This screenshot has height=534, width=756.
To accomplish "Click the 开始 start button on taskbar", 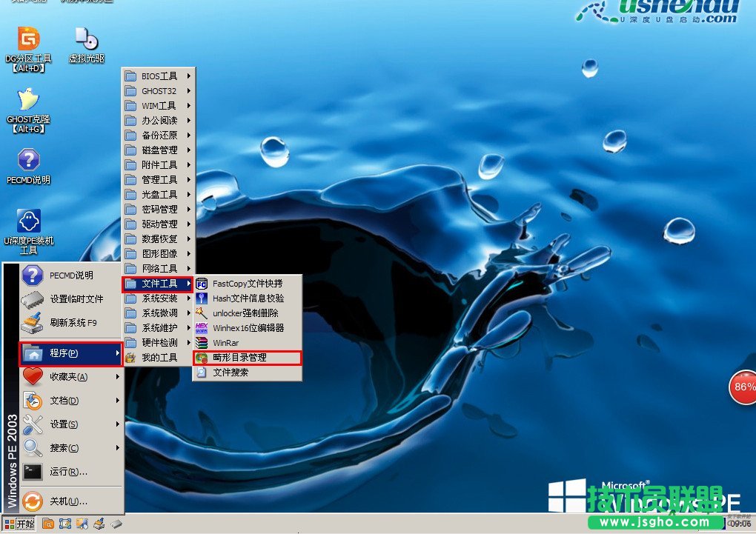I will click(19, 524).
